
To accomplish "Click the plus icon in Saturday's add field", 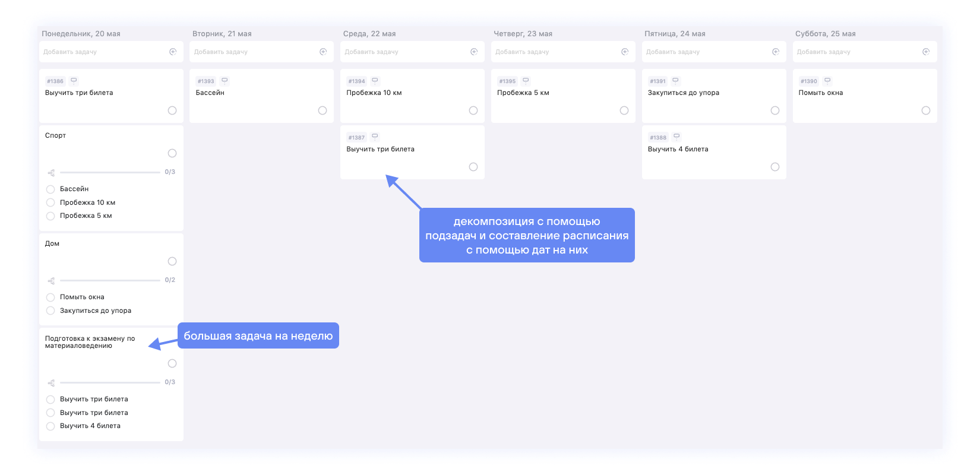I will pyautogui.click(x=926, y=52).
